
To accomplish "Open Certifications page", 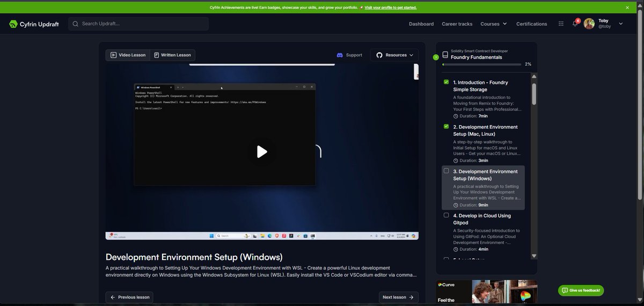I will [x=532, y=24].
